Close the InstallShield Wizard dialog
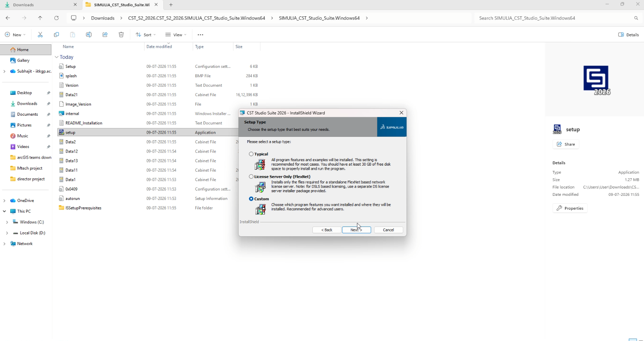Screen dimensions: 644x341 click(401, 113)
